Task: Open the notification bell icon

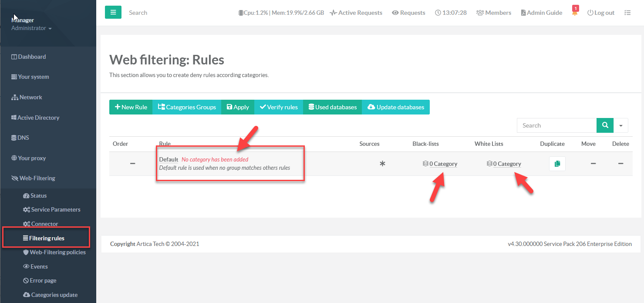Action: coord(575,13)
